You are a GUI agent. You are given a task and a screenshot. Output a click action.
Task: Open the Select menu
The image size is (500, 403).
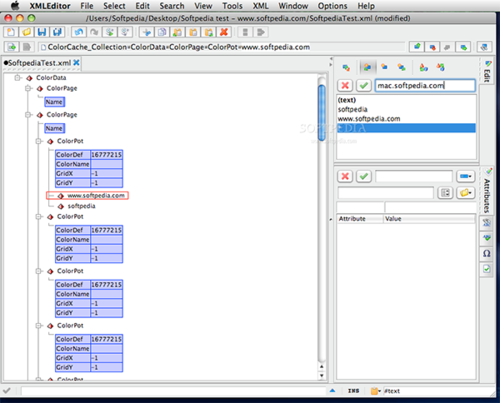coord(114,6)
